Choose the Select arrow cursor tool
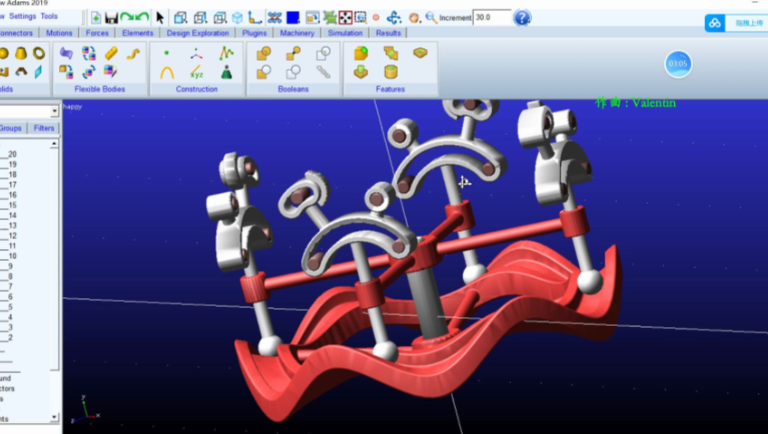This screenshot has height=434, width=768. pos(160,17)
